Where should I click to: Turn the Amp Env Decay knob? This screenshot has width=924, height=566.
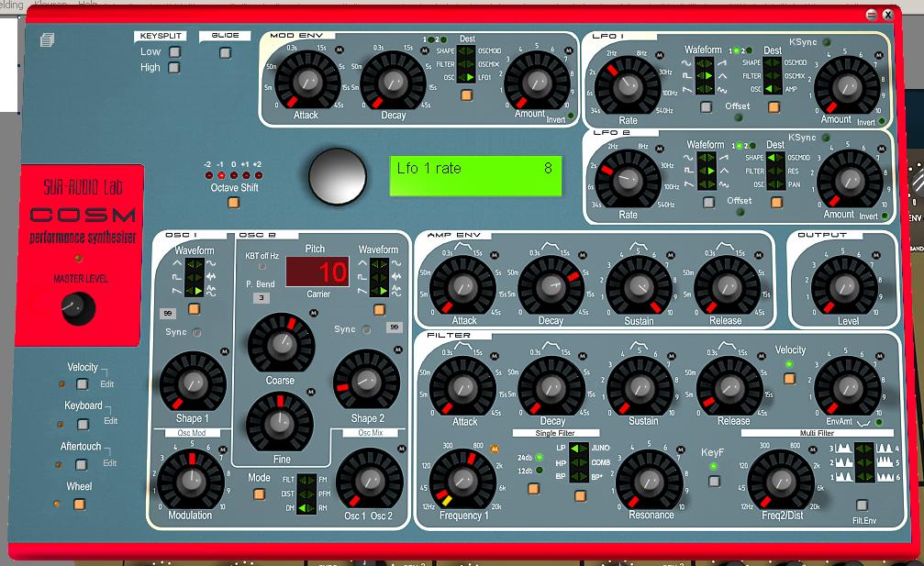tap(551, 286)
